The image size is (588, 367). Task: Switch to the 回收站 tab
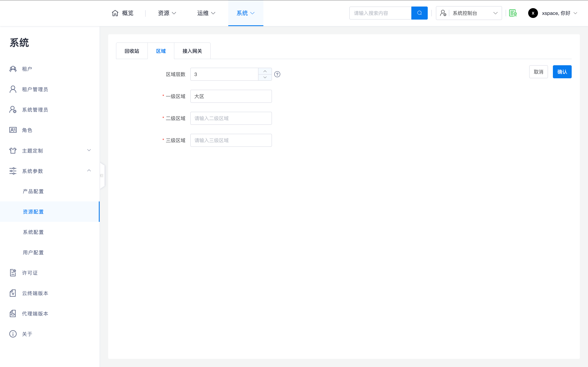point(132,51)
